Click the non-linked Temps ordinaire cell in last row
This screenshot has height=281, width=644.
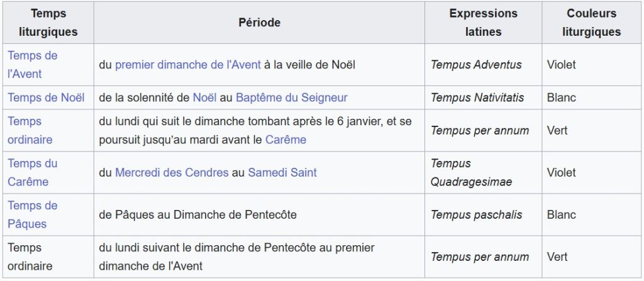(48, 256)
